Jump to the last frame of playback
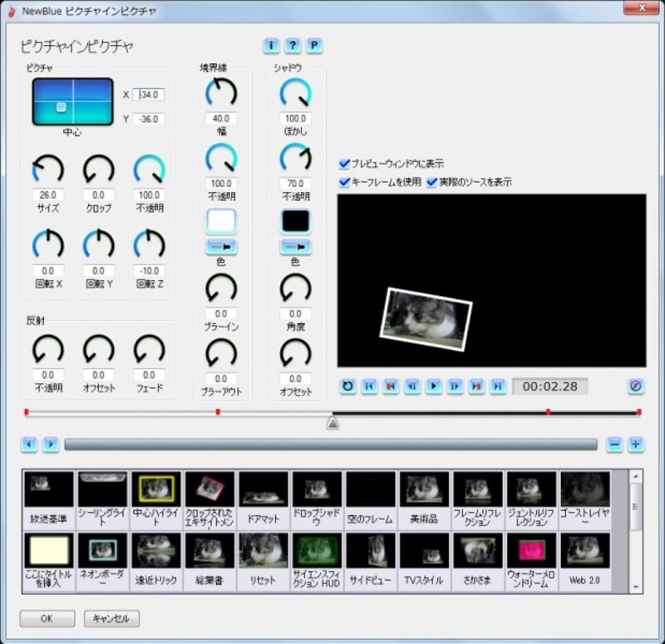The width and height of the screenshot is (665, 644). [x=497, y=386]
